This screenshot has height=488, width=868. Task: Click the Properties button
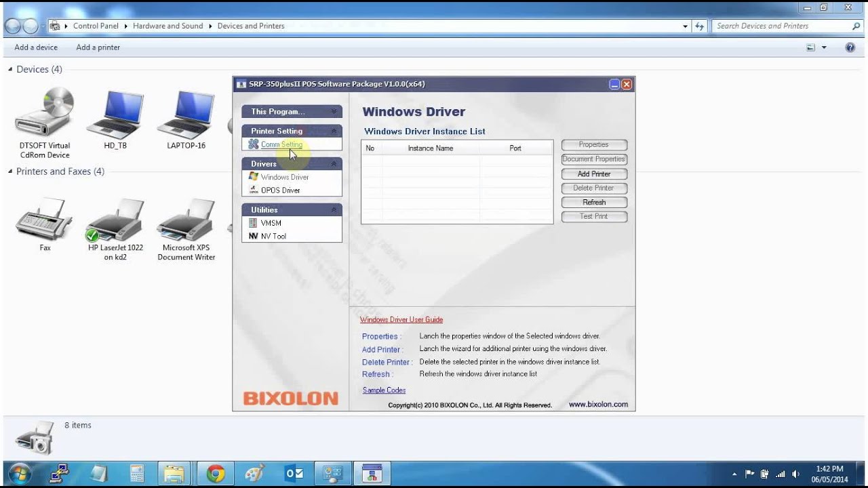pos(594,145)
